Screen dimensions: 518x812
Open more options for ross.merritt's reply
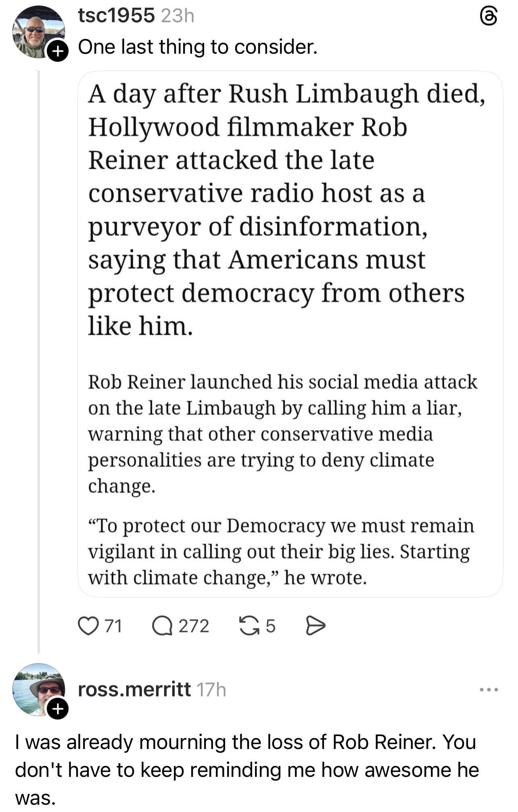tap(489, 690)
